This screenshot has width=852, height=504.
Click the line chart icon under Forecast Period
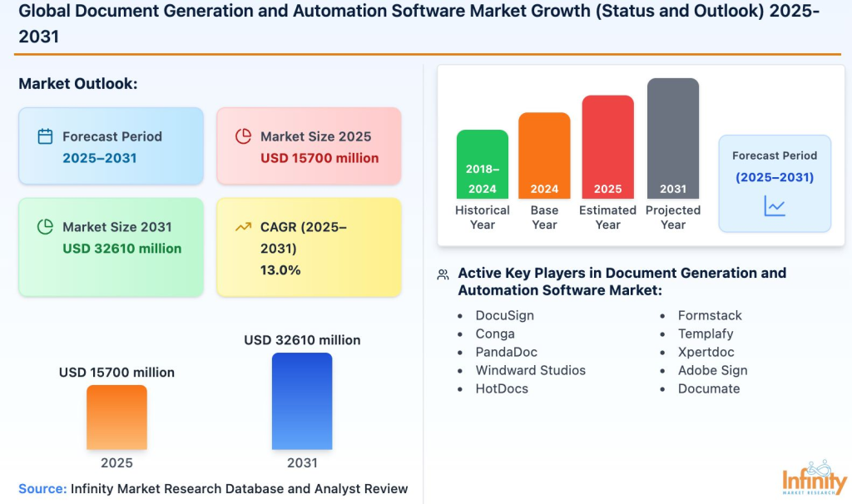[x=775, y=206]
